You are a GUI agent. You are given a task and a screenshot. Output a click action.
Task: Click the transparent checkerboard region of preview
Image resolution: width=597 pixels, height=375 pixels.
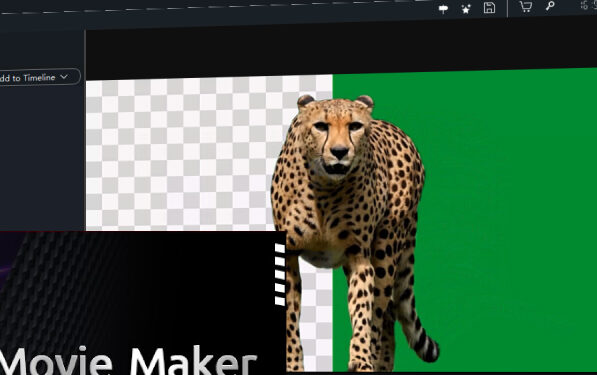183,152
